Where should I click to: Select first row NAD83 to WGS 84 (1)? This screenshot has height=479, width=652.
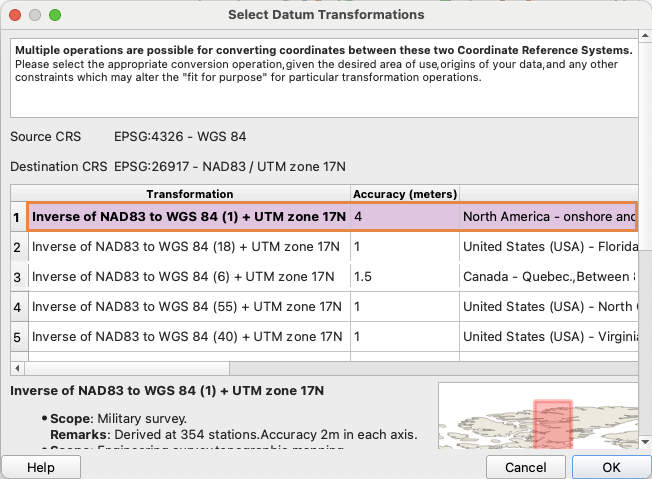pos(189,216)
